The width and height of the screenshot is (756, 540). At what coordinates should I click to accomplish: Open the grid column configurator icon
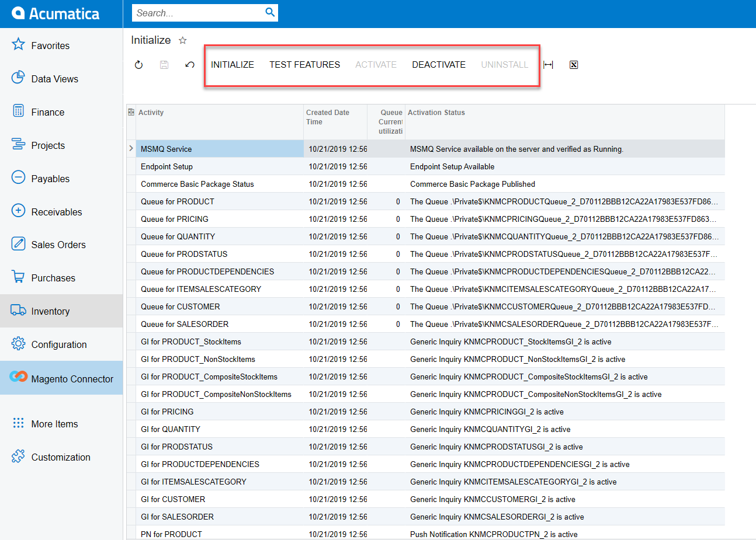pos(131,112)
